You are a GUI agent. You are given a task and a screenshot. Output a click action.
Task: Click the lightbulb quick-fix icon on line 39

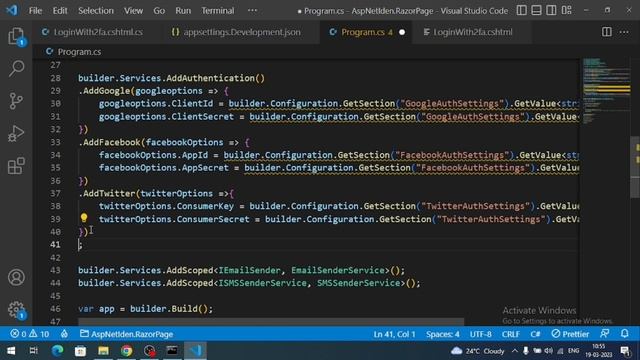(x=84, y=218)
